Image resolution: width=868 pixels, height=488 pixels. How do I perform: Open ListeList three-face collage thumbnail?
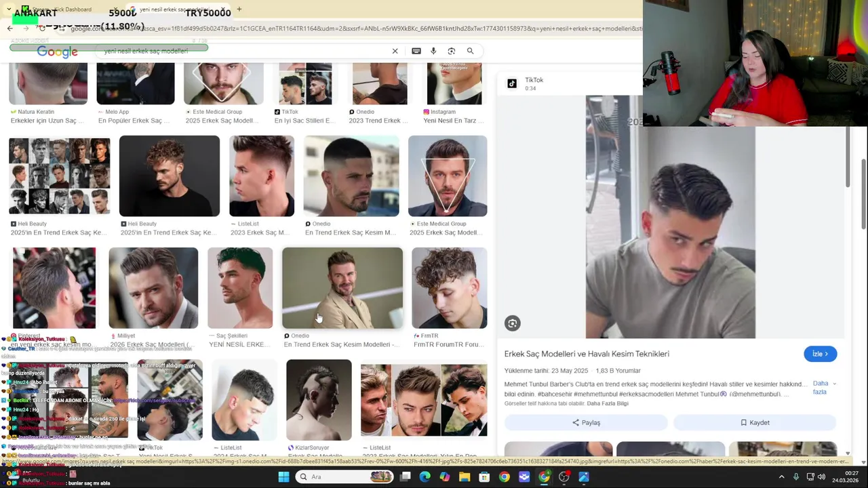click(x=424, y=400)
